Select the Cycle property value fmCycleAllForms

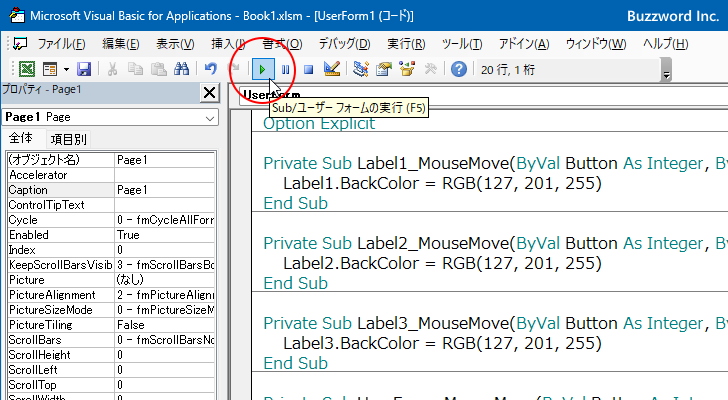164,220
